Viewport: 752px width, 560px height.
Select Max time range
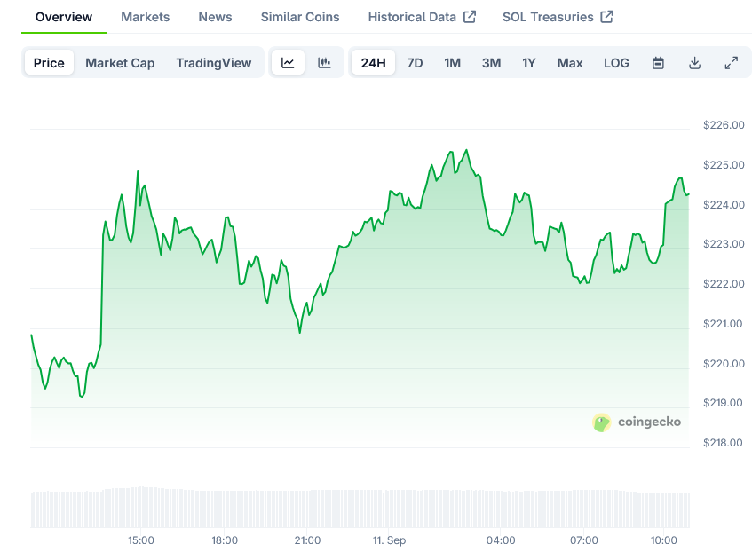click(570, 63)
